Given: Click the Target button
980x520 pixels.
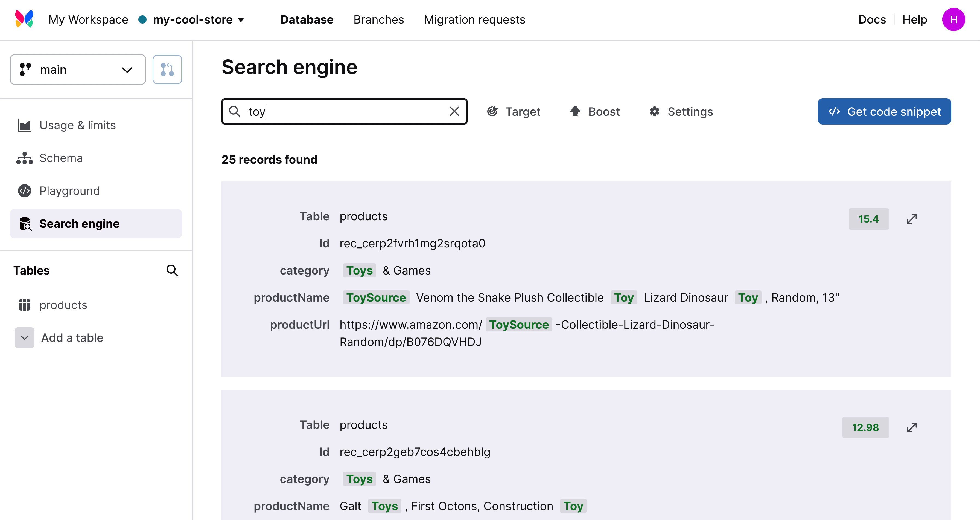Looking at the screenshot, I should [x=514, y=112].
